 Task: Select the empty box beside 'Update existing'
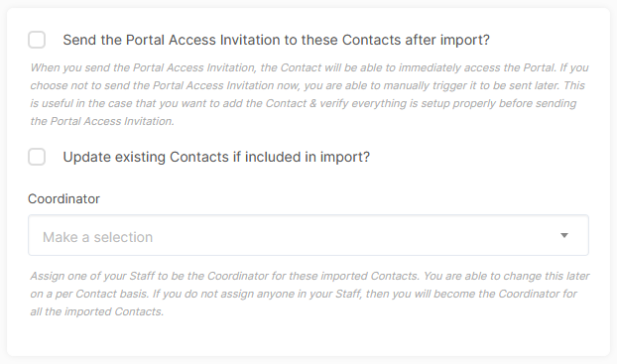[37, 157]
